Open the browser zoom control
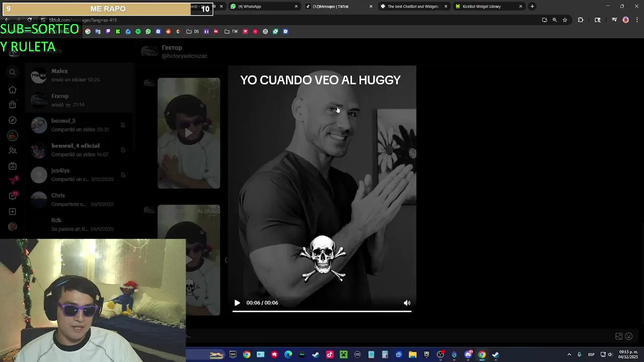This screenshot has width=644, height=362. pos(554,20)
